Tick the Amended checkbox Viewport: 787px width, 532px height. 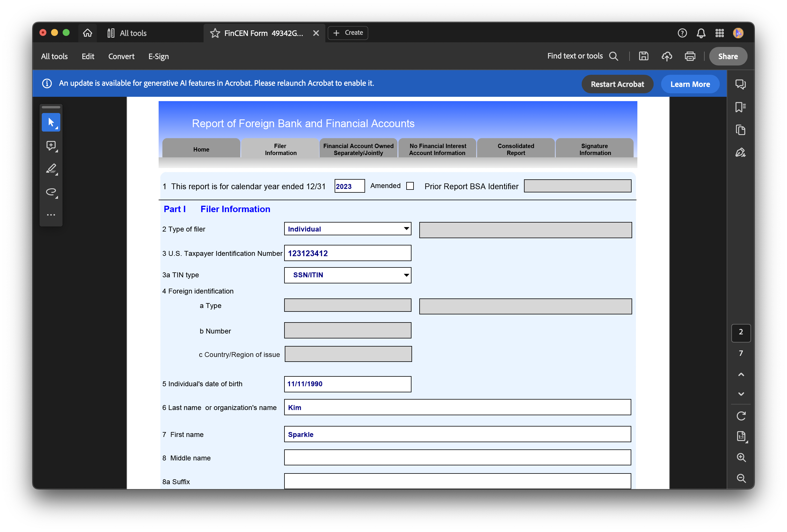(410, 186)
